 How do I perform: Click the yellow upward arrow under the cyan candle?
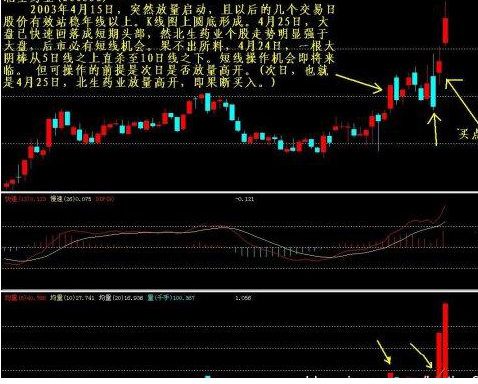(x=434, y=130)
